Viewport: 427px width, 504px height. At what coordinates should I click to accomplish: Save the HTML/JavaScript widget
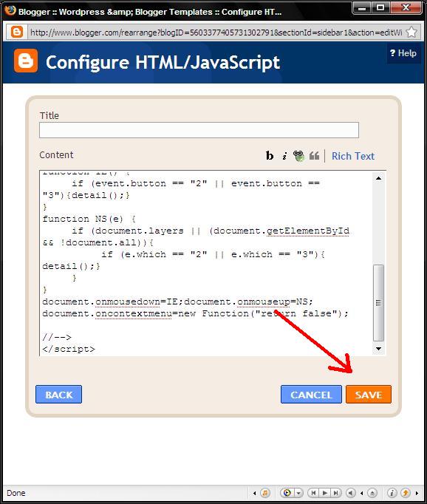tap(369, 395)
